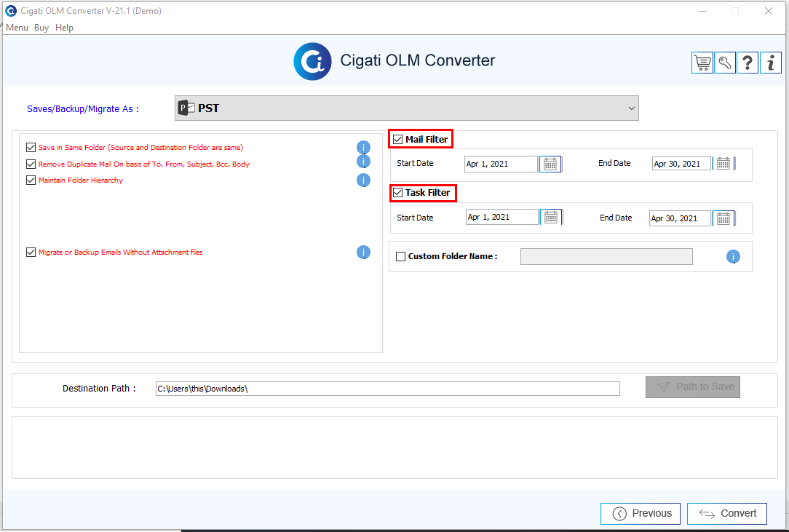Click the info about icon in header
The height and width of the screenshot is (532, 789).
pos(770,63)
